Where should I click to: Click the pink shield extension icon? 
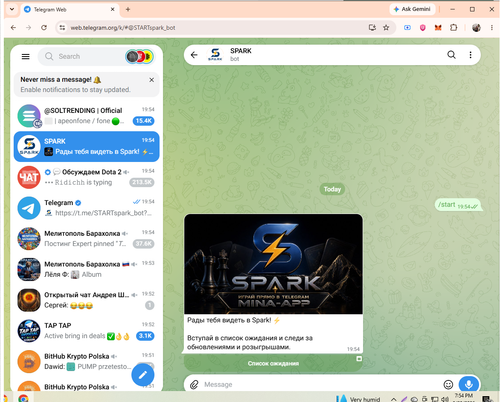[423, 28]
